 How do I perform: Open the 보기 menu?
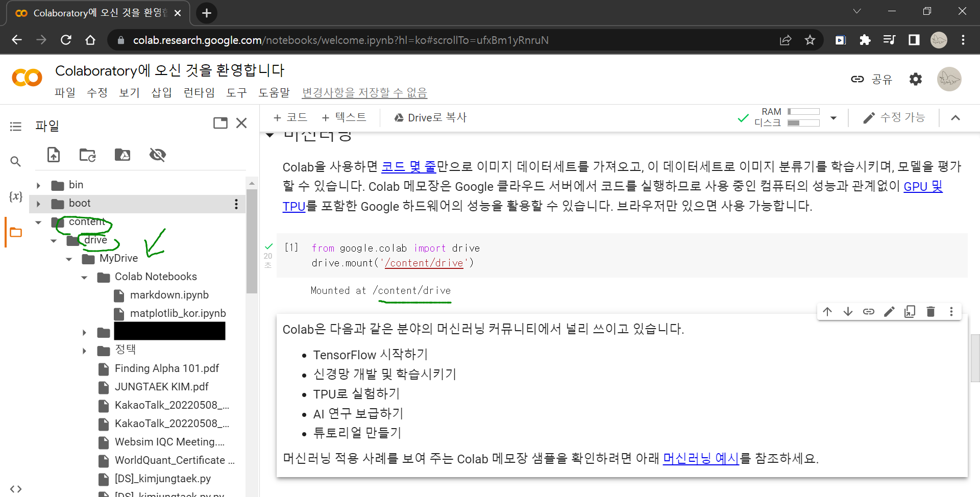129,92
